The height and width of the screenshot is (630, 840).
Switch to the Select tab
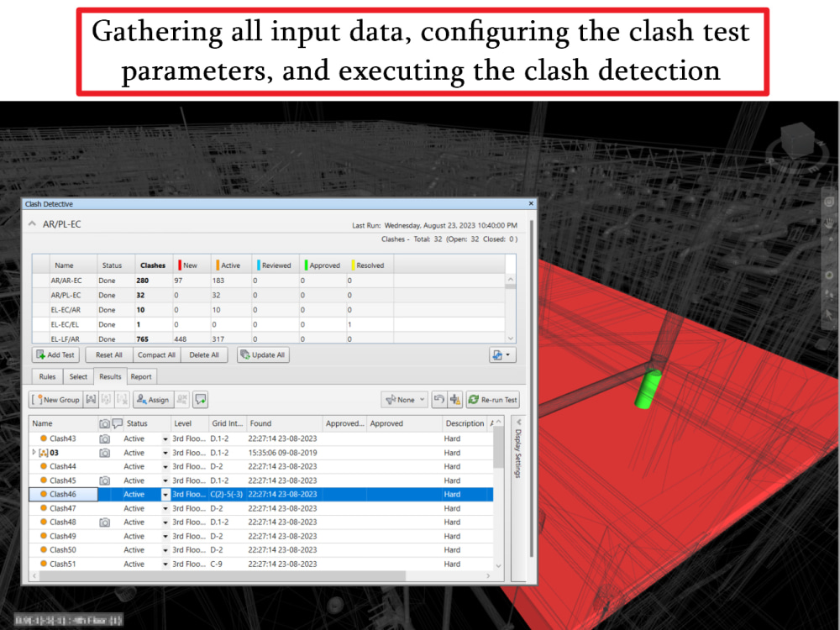78,376
